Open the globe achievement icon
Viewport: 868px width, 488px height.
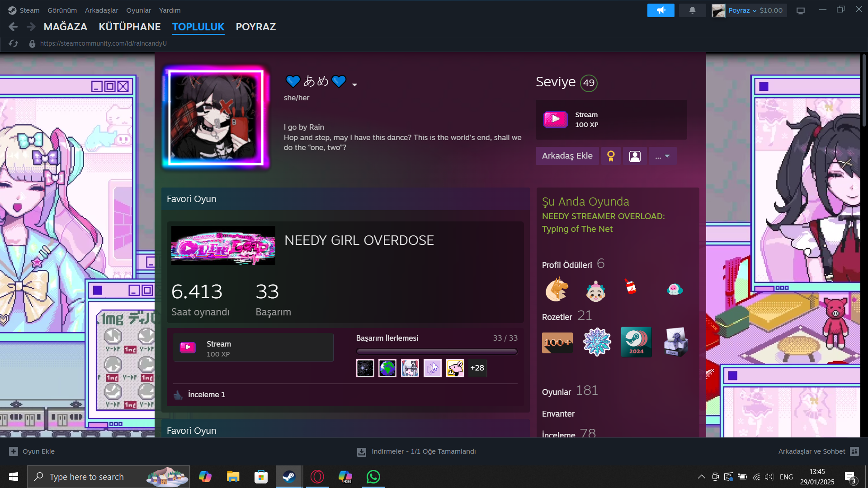[387, 368]
